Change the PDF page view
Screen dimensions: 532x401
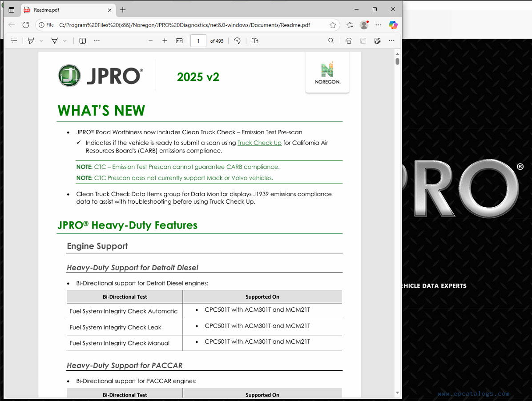255,40
